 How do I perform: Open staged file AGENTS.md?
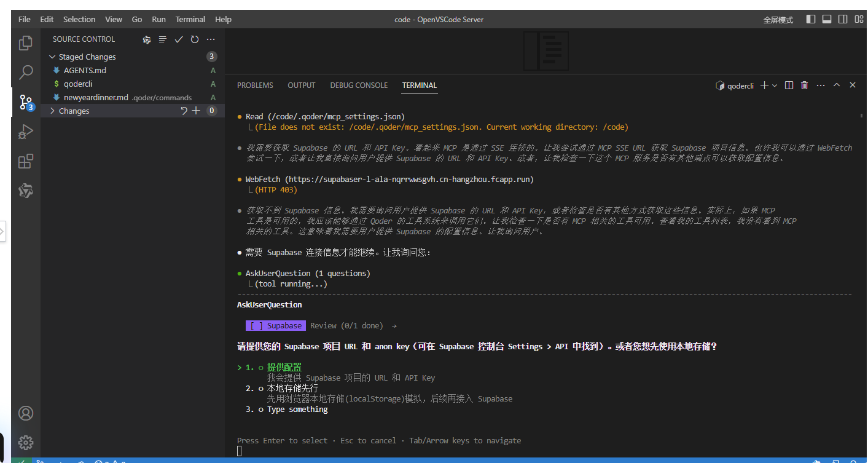point(85,70)
